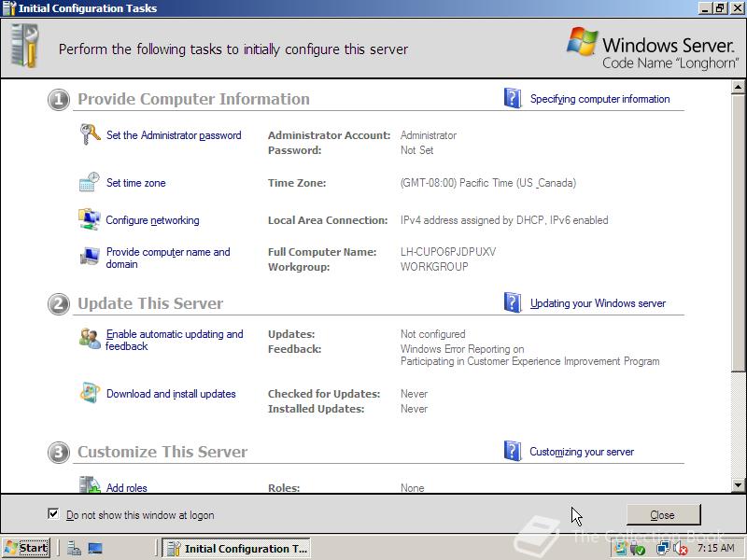
Task: Click 'Windows Error Reporting on' text
Action: [x=462, y=349]
